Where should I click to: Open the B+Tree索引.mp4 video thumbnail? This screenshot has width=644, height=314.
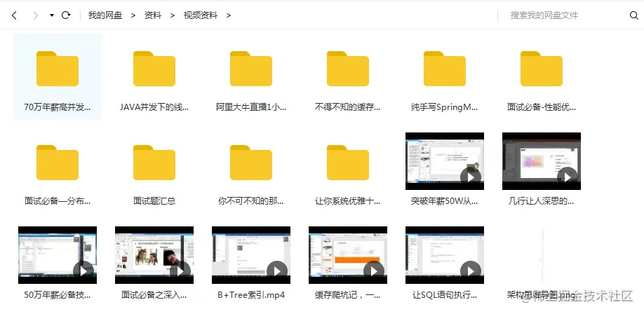pyautogui.click(x=251, y=255)
